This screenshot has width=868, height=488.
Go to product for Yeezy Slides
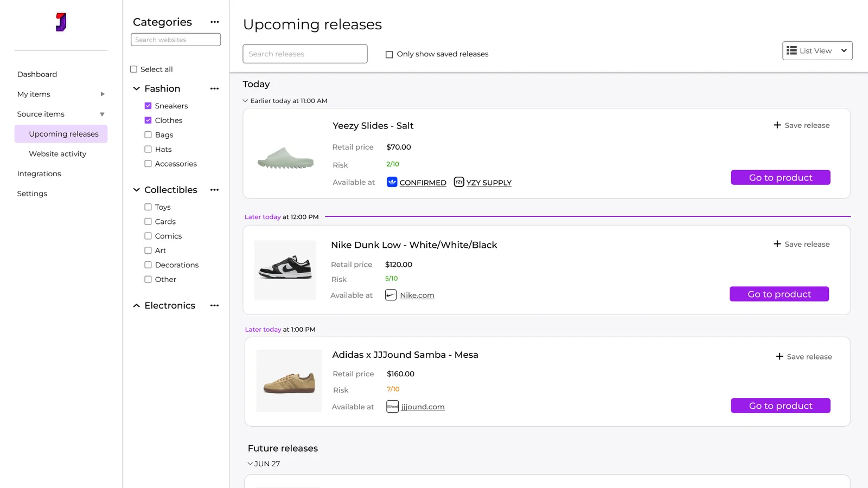coord(780,177)
